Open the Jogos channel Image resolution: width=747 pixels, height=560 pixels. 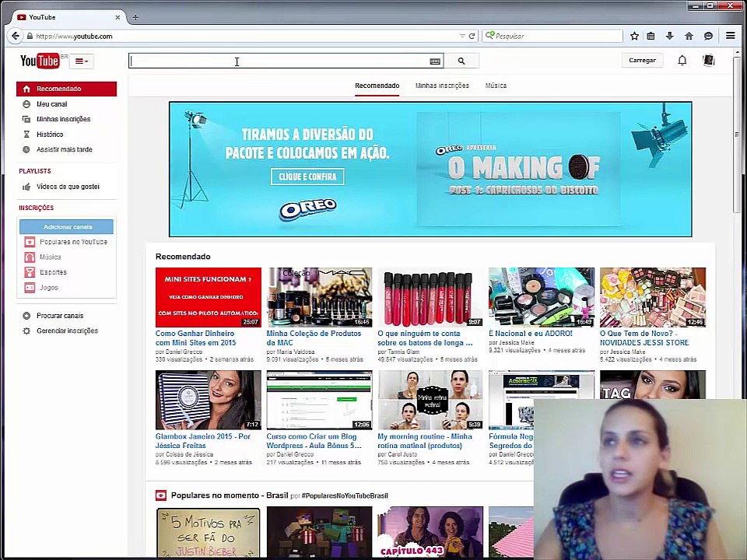pyautogui.click(x=48, y=288)
